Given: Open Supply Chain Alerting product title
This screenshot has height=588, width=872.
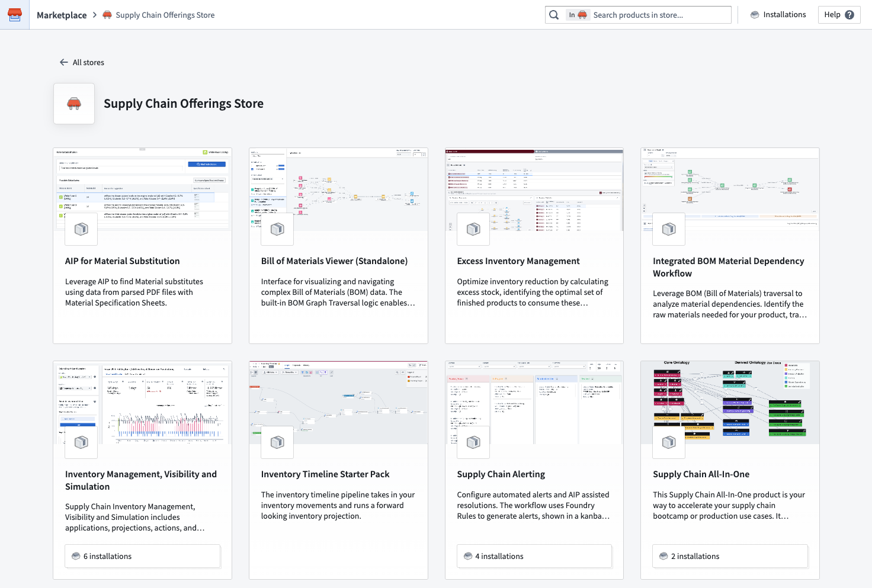Looking at the screenshot, I should [x=501, y=474].
